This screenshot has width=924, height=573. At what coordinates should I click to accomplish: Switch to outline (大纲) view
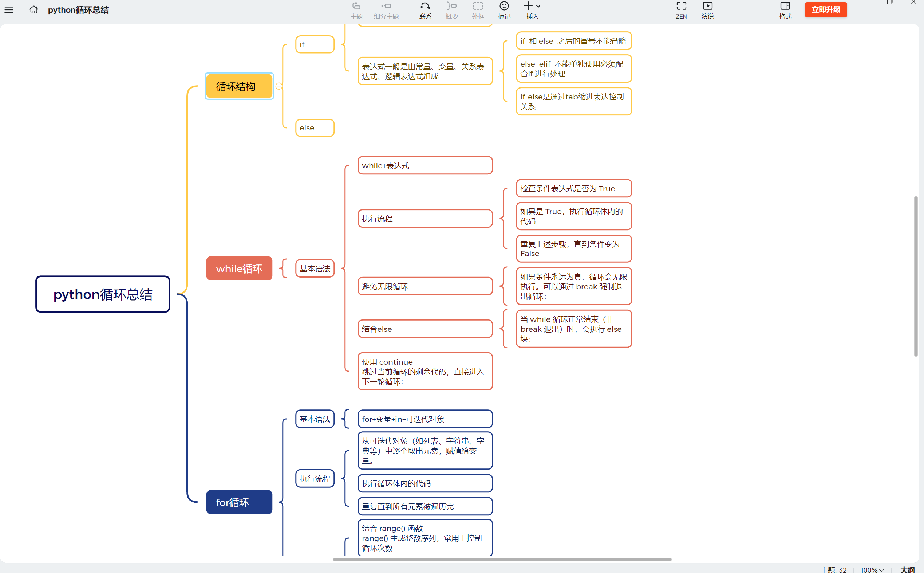coord(907,570)
